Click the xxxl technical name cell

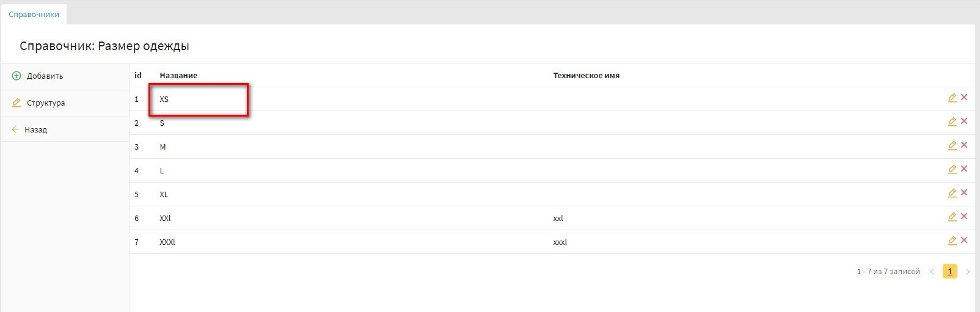point(560,242)
